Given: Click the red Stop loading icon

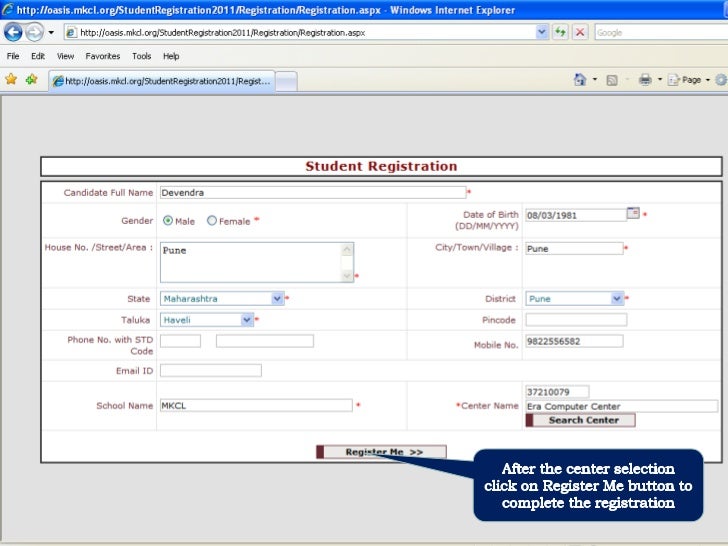Looking at the screenshot, I should (580, 32).
